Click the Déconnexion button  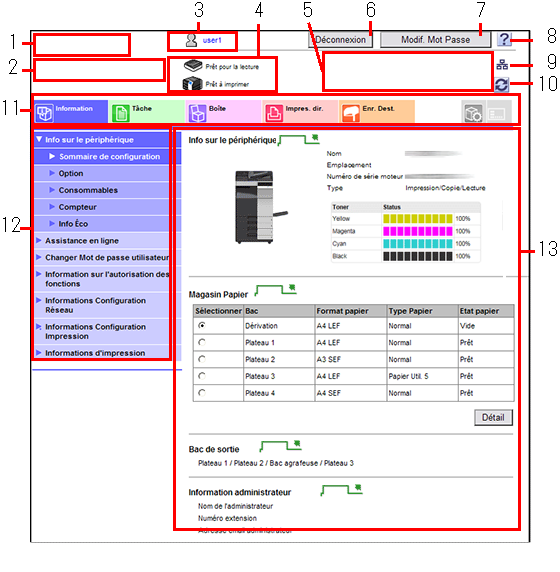pos(340,40)
